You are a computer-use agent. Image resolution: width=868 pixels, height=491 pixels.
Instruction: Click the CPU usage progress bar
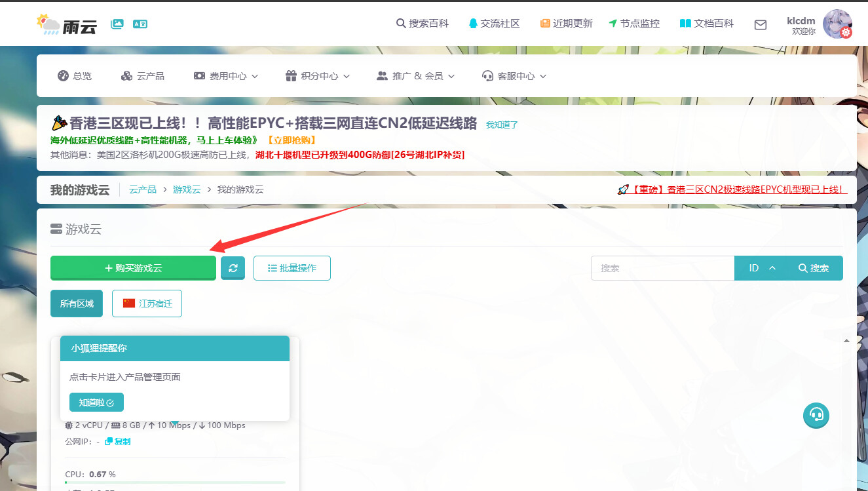[176, 482]
